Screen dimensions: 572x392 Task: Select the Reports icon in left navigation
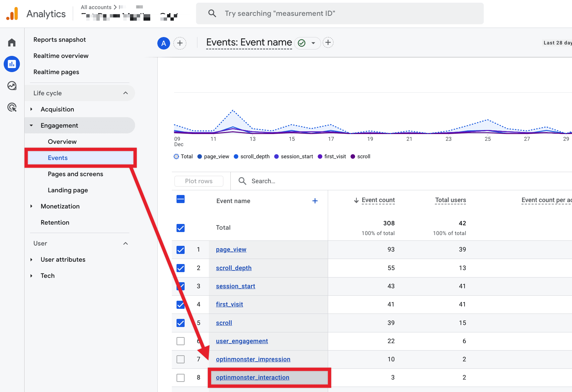tap(12, 64)
